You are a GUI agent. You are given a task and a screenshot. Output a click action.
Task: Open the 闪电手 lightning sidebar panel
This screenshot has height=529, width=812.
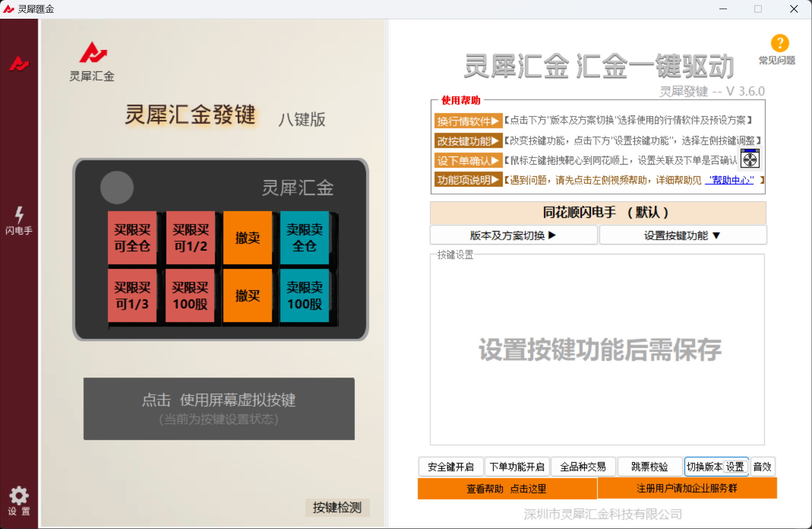(x=19, y=221)
